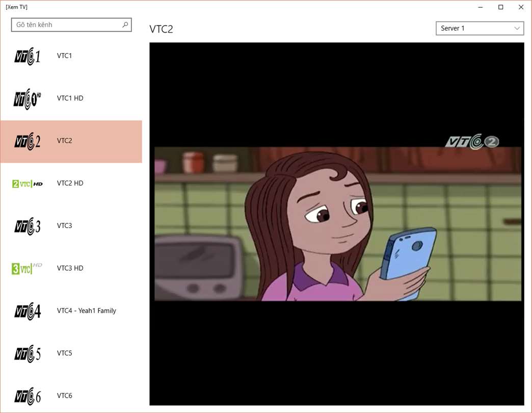The width and height of the screenshot is (532, 413).
Task: Select the VTC6 channel name
Action: [65, 395]
